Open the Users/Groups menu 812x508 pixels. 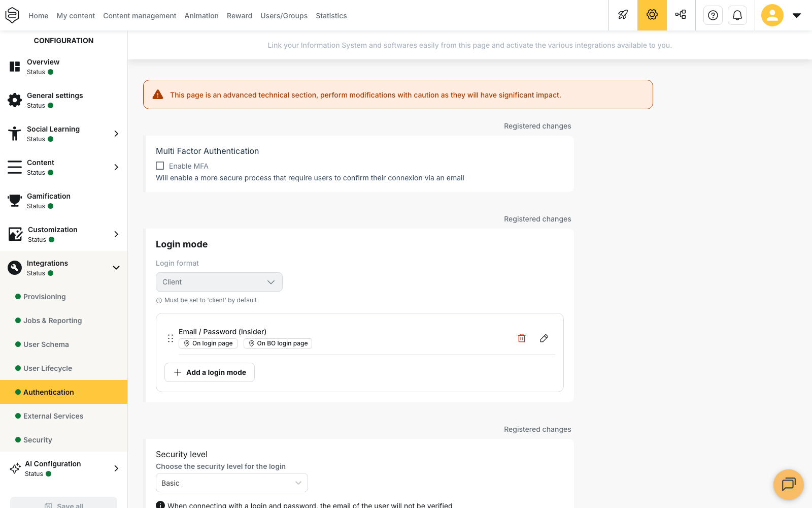(x=284, y=16)
